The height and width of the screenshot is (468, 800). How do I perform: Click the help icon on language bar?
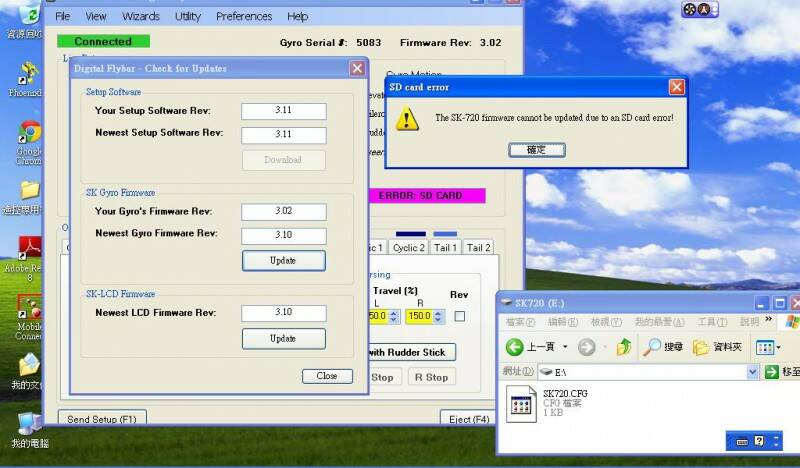click(759, 440)
